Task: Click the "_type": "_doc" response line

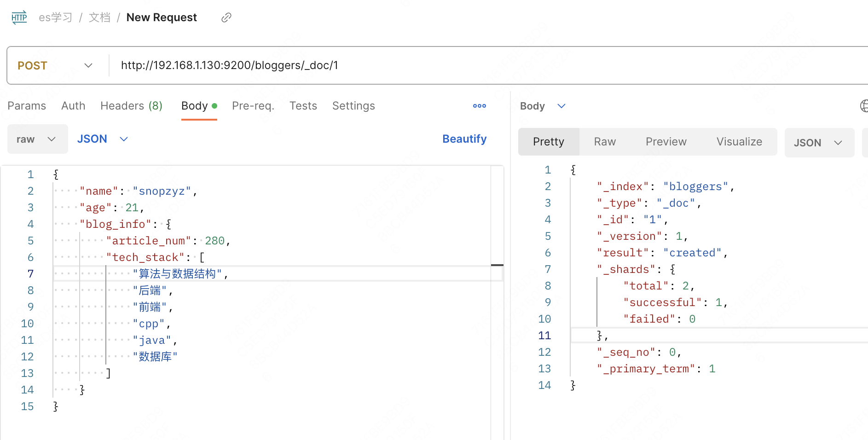Action: point(649,203)
